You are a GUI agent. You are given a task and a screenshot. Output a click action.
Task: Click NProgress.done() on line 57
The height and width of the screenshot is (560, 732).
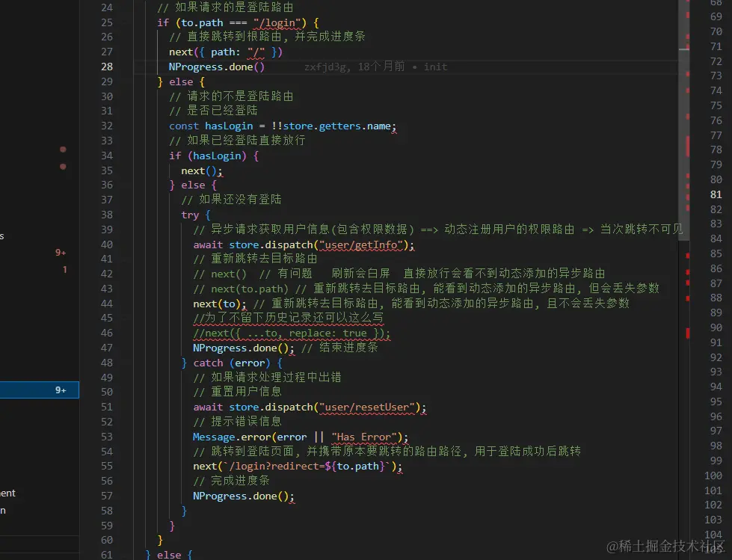pyautogui.click(x=241, y=496)
